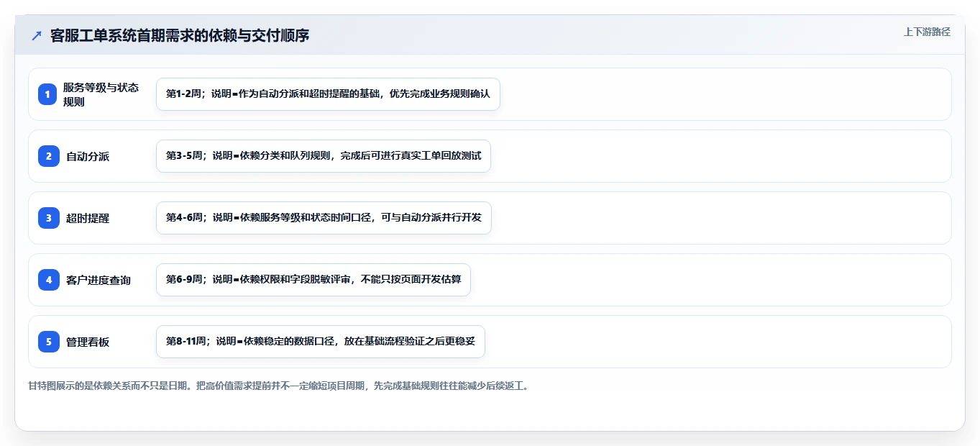Select step number 3 badge
Image resolution: width=980 pixels, height=446 pixels.
click(48, 218)
